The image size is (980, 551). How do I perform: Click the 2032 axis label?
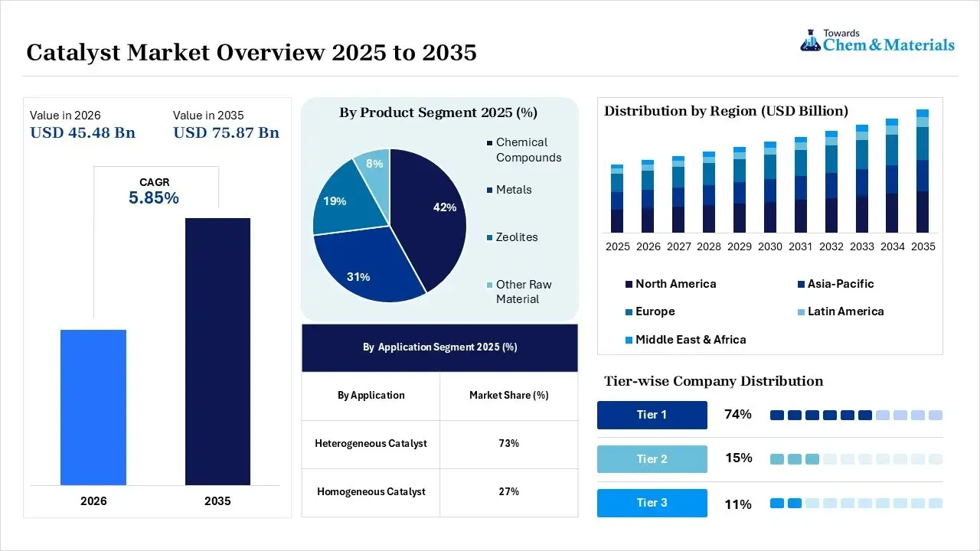click(x=831, y=246)
